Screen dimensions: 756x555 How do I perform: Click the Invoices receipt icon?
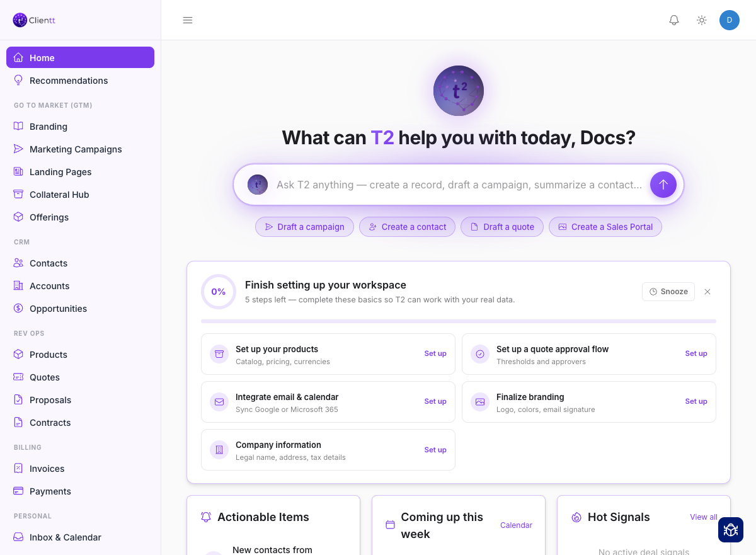click(x=18, y=468)
